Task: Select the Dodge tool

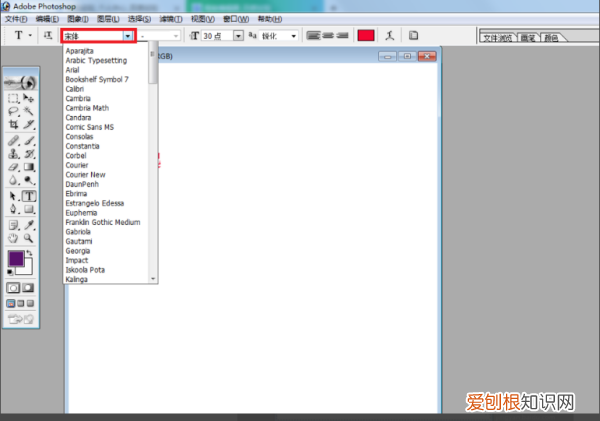Action: (x=28, y=180)
